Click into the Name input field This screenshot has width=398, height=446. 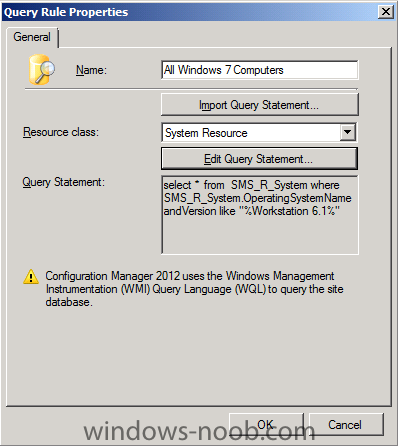click(260, 70)
